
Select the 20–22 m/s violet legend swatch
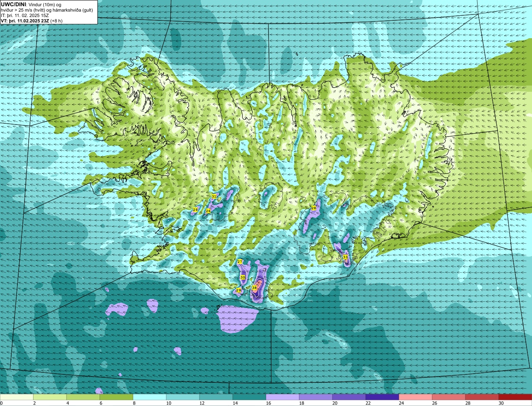[349, 397]
